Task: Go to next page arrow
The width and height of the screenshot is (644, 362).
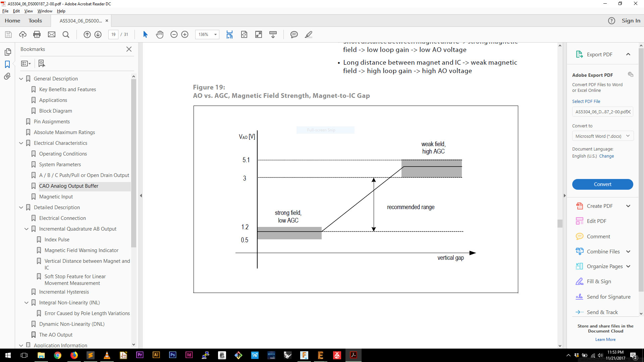Action: click(98, 35)
